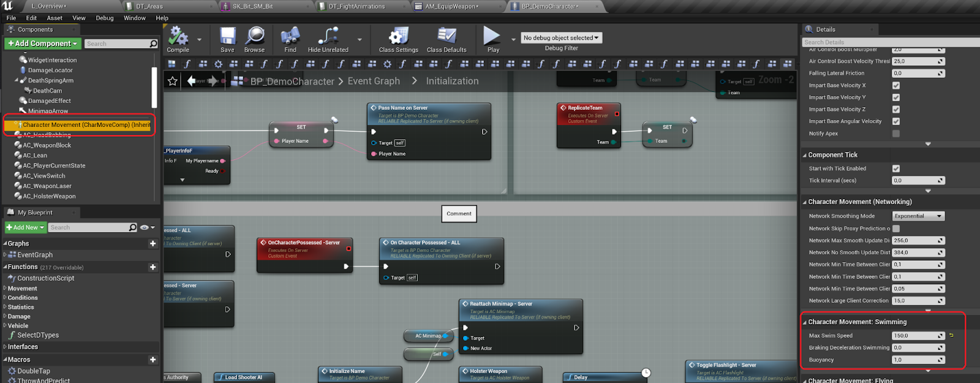980x383 pixels.
Task: Open EventGraph in My Blueprint
Action: (34, 255)
